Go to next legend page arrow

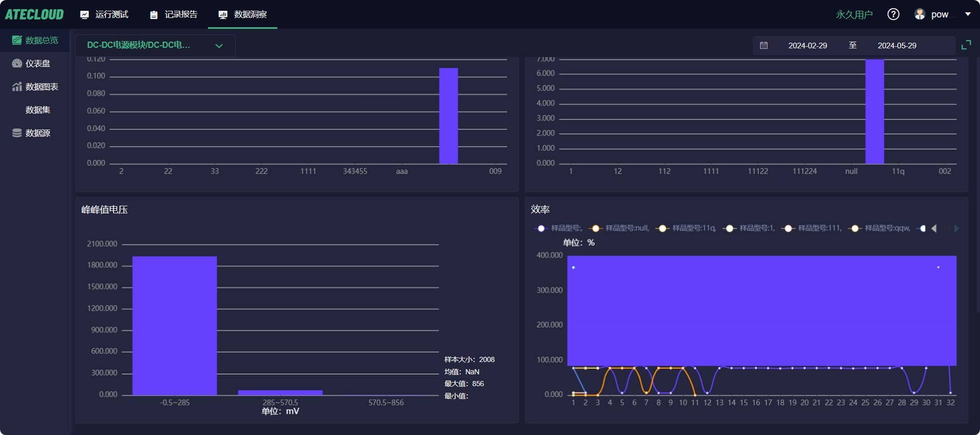pos(956,228)
